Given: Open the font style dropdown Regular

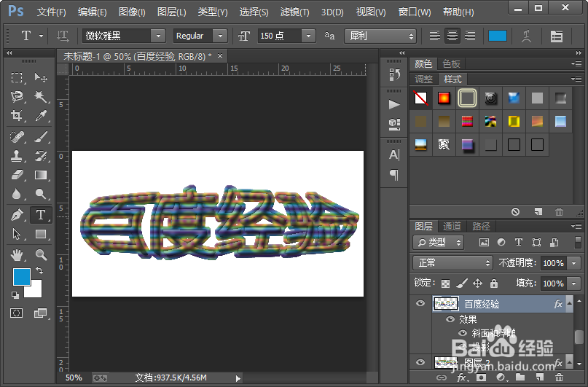Looking at the screenshot, I should [x=220, y=36].
